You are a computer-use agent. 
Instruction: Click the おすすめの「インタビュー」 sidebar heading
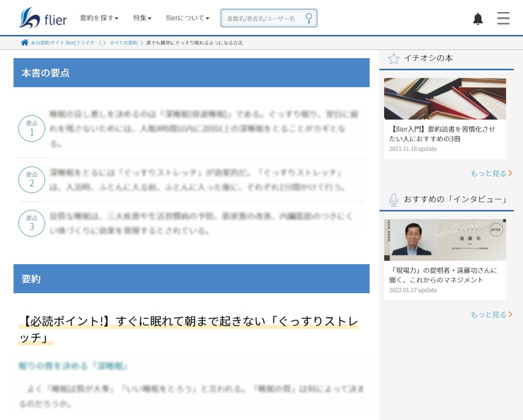pos(456,199)
